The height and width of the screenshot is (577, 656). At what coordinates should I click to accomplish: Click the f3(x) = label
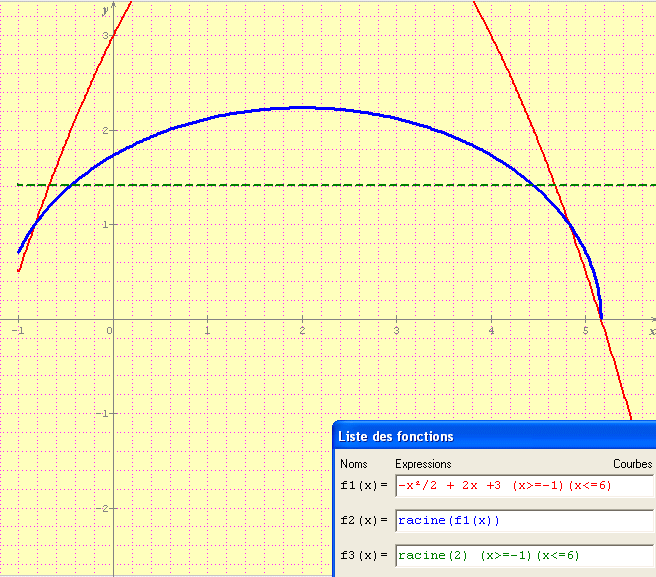click(x=364, y=556)
